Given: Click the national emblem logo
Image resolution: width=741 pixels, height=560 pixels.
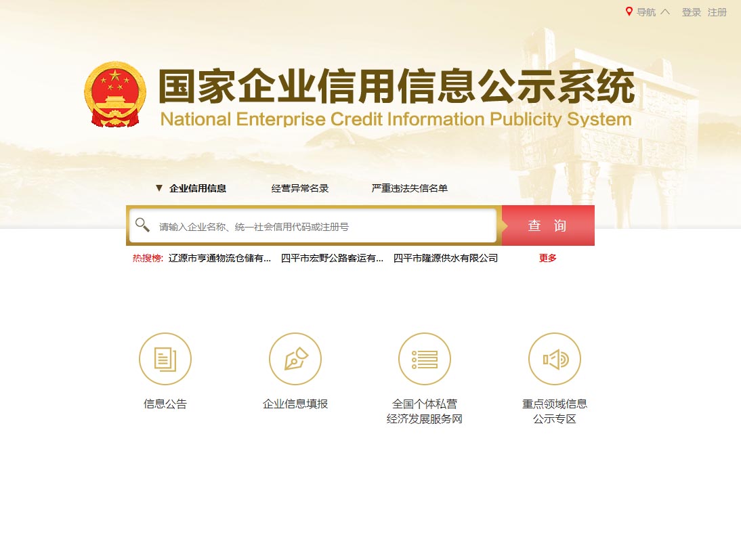Looking at the screenshot, I should pyautogui.click(x=115, y=94).
